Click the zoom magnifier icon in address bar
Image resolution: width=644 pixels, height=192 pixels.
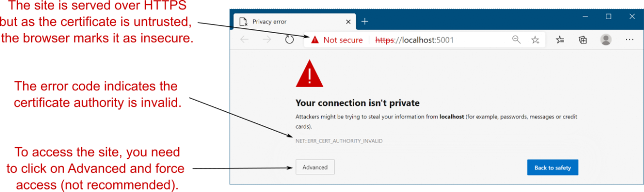[516, 40]
